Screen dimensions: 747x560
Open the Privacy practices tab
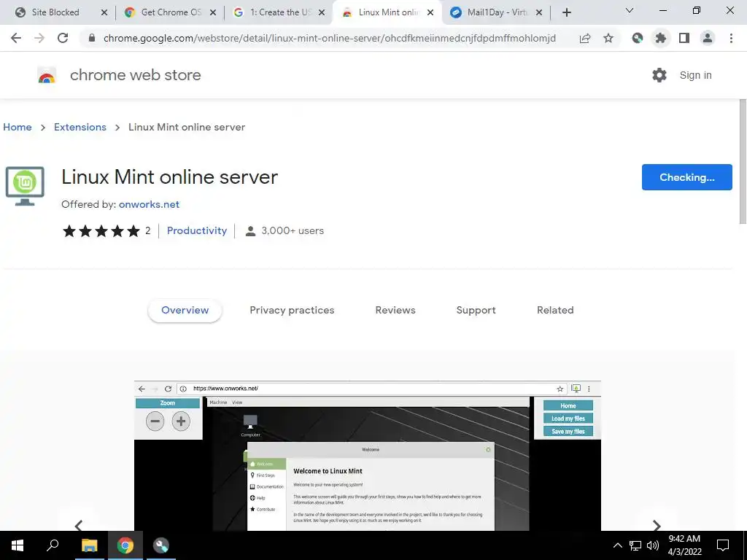pyautogui.click(x=292, y=311)
